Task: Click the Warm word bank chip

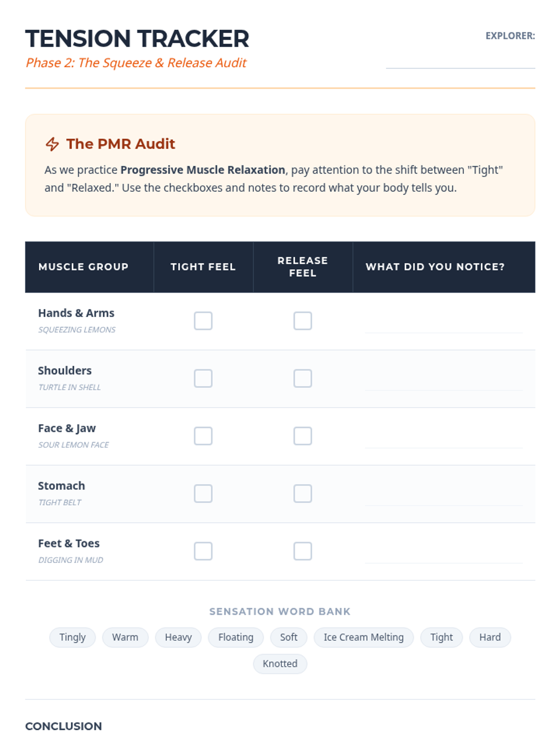Action: [125, 637]
